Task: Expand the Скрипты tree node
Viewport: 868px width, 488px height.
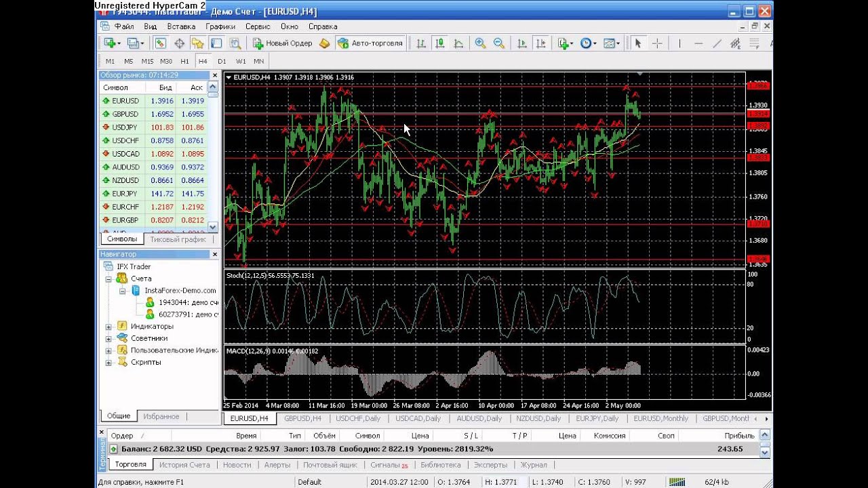Action: [x=108, y=363]
